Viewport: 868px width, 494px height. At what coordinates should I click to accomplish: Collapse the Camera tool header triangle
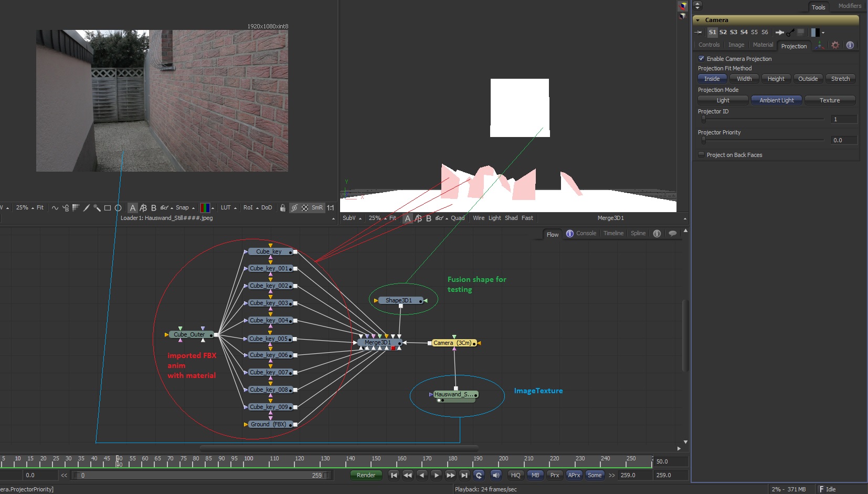pos(698,20)
